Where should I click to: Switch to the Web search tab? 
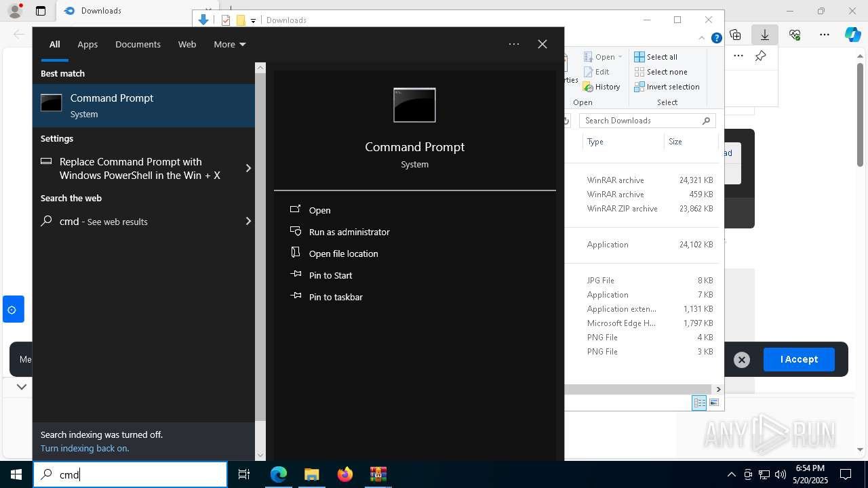[x=187, y=44]
